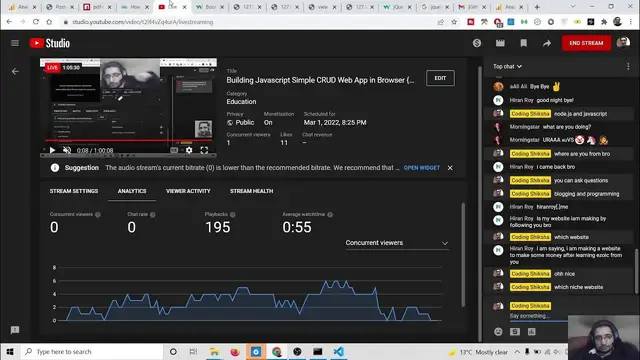Viewport: 640px width, 360px height.
Task: Seek on the preview progress bar
Action: pyautogui.click(x=128, y=141)
